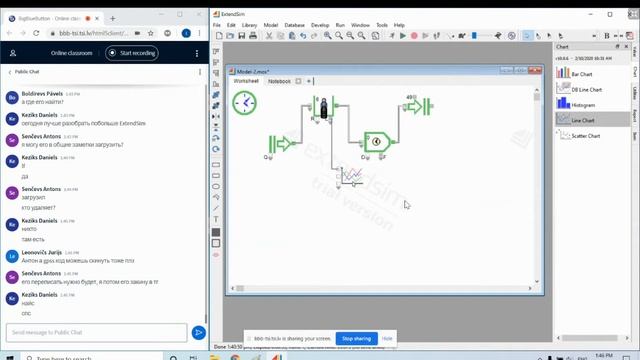Open a new browser tab

pyautogui.click(x=113, y=18)
